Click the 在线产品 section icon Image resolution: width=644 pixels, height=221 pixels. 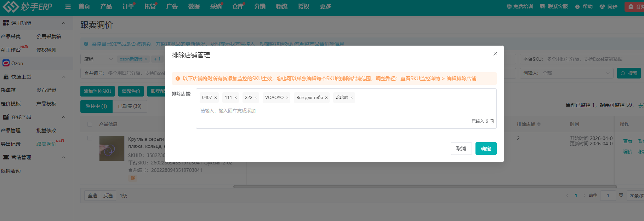pyautogui.click(x=6, y=117)
